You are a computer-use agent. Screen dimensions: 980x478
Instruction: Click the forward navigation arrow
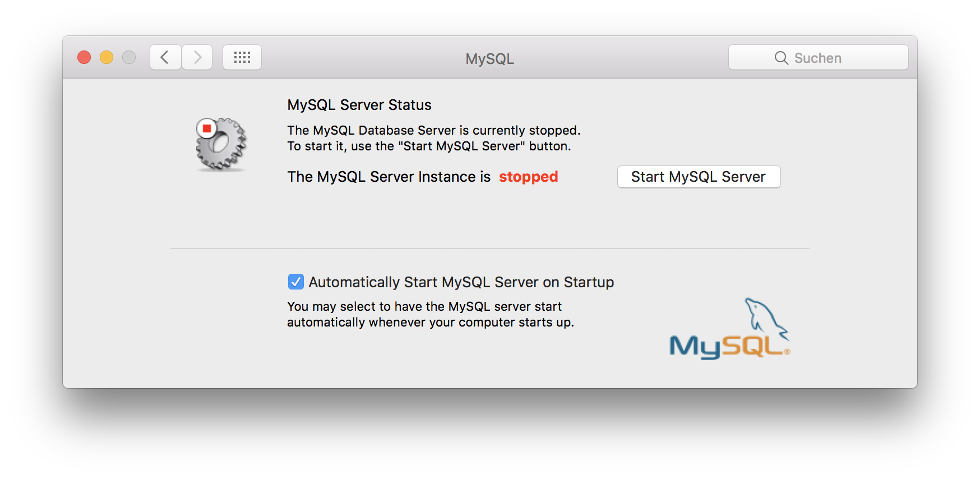[197, 57]
